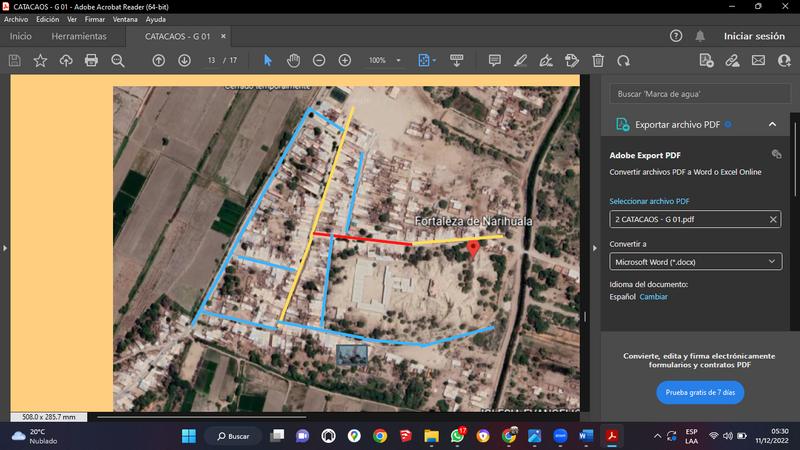
Task: Open File Explorer from the taskbar
Action: (x=431, y=436)
